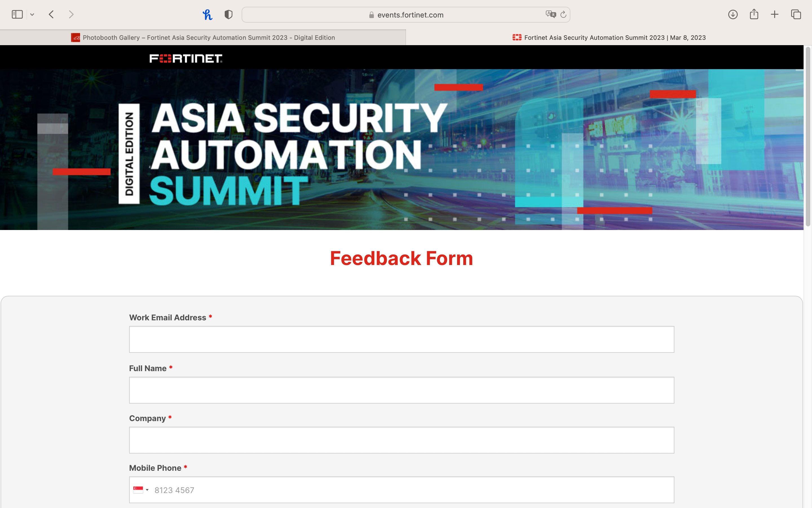Screen dimensions: 812x508
Task: Open the tab group dropdown chevron
Action: pos(32,14)
